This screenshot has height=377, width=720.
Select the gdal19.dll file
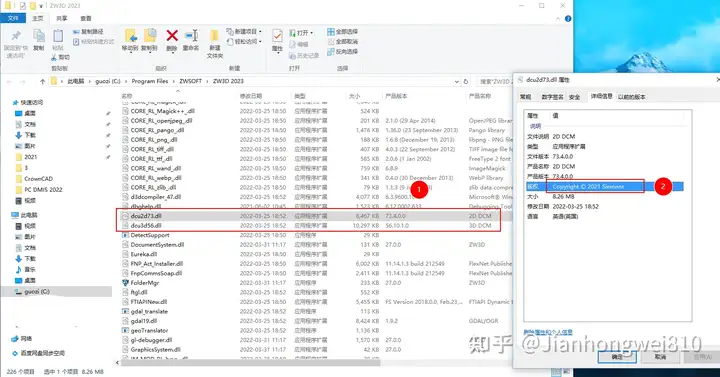143,321
